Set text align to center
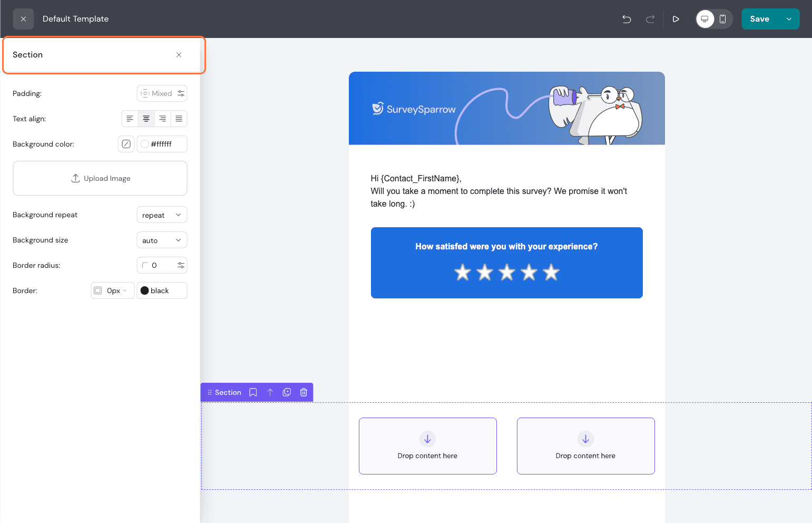The width and height of the screenshot is (812, 523). pyautogui.click(x=146, y=119)
